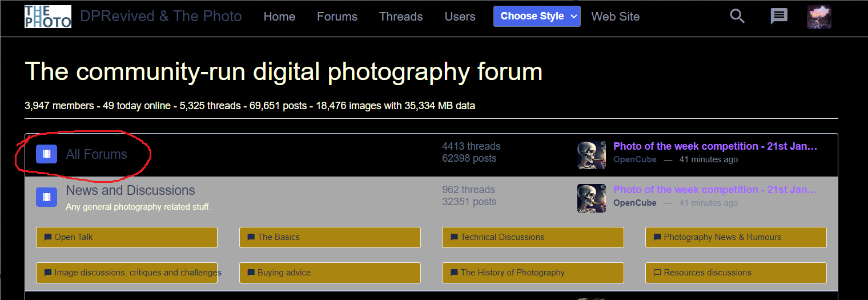The width and height of the screenshot is (868, 300).
Task: Click skeleton avatar in All Forums row
Action: [x=592, y=155]
